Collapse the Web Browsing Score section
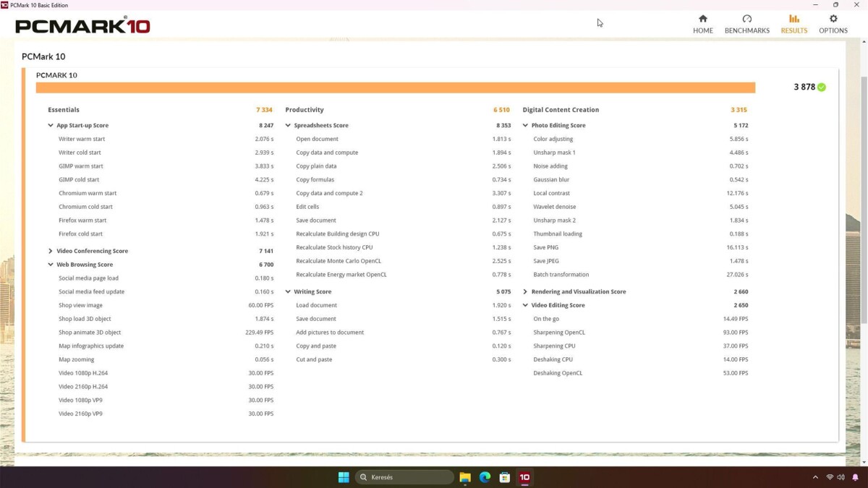The width and height of the screenshot is (868, 488). pyautogui.click(x=51, y=265)
